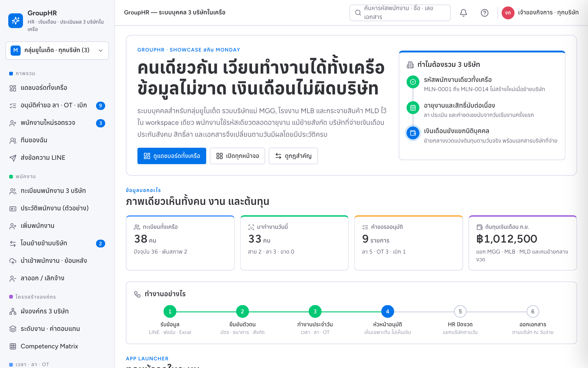Click the transfer arrows icon next to โอนย้ายข้ามบริษัท
The height and width of the screenshot is (368, 588).
(x=13, y=243)
